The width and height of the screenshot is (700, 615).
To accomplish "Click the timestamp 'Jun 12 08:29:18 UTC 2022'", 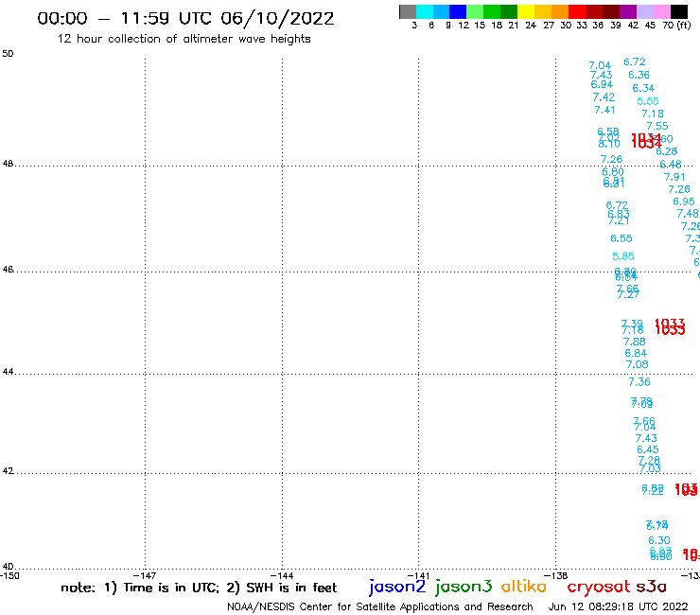I will (x=619, y=606).
